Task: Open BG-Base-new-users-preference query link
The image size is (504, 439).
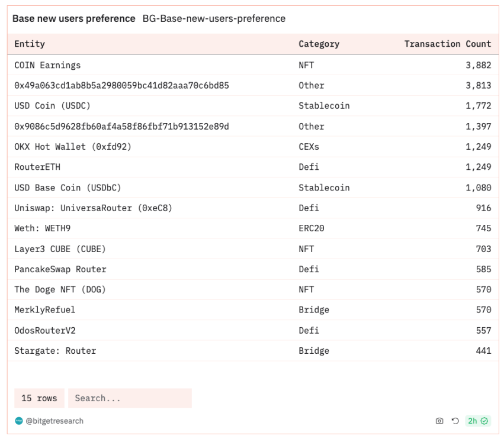Action: 214,18
